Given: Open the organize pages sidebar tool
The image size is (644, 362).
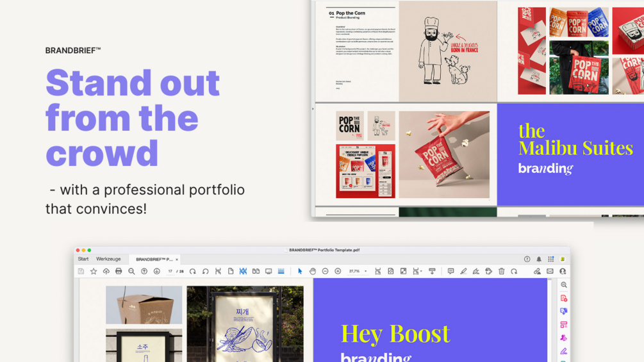Looking at the screenshot, I should [x=564, y=325].
